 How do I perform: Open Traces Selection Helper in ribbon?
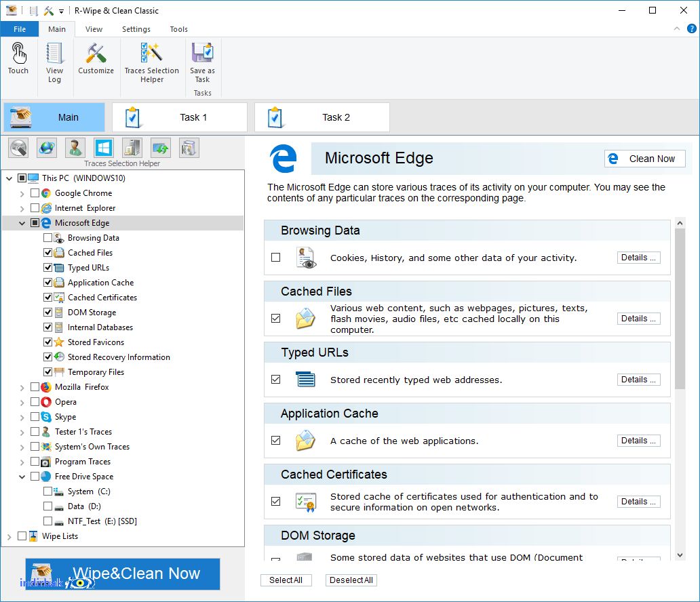152,63
